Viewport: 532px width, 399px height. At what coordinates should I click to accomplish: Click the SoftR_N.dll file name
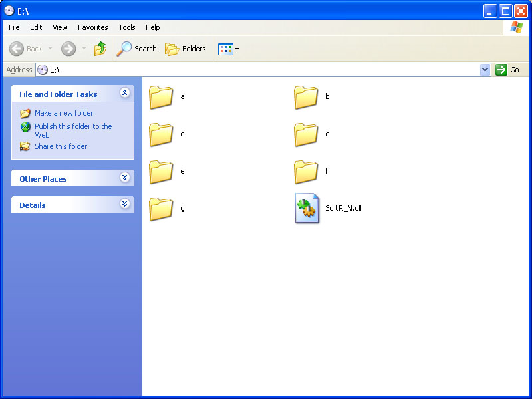coord(343,208)
